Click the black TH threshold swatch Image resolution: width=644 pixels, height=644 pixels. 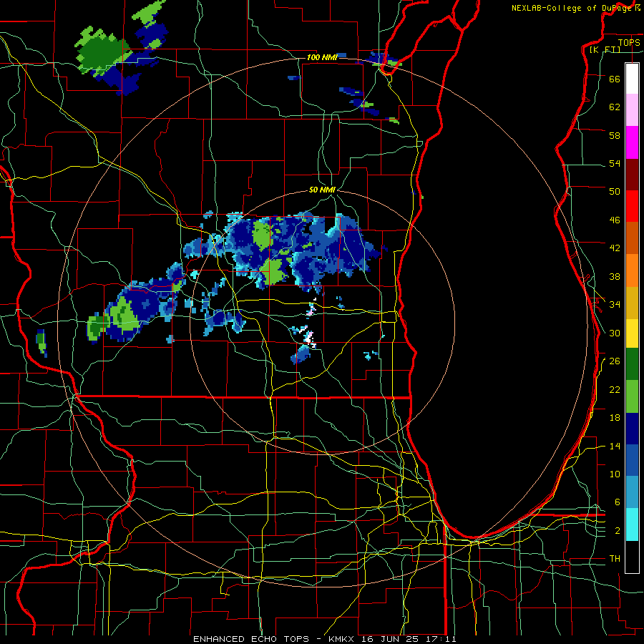(x=632, y=557)
